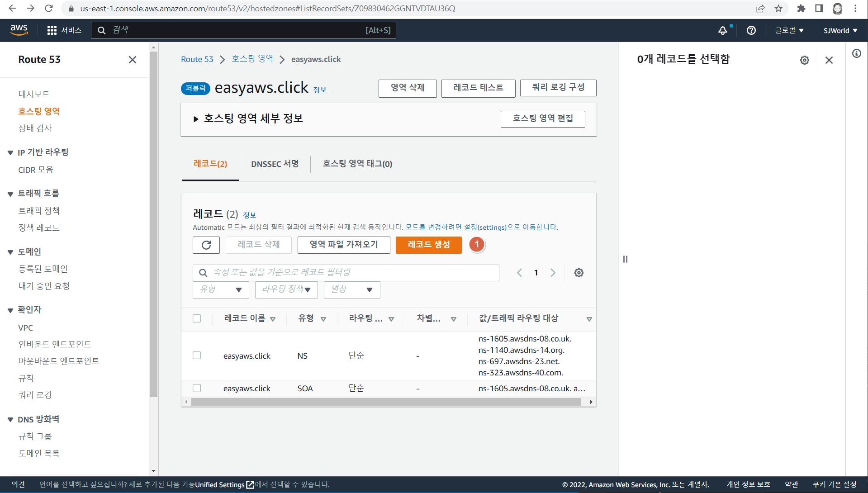Click the settings mode change link

(x=481, y=227)
